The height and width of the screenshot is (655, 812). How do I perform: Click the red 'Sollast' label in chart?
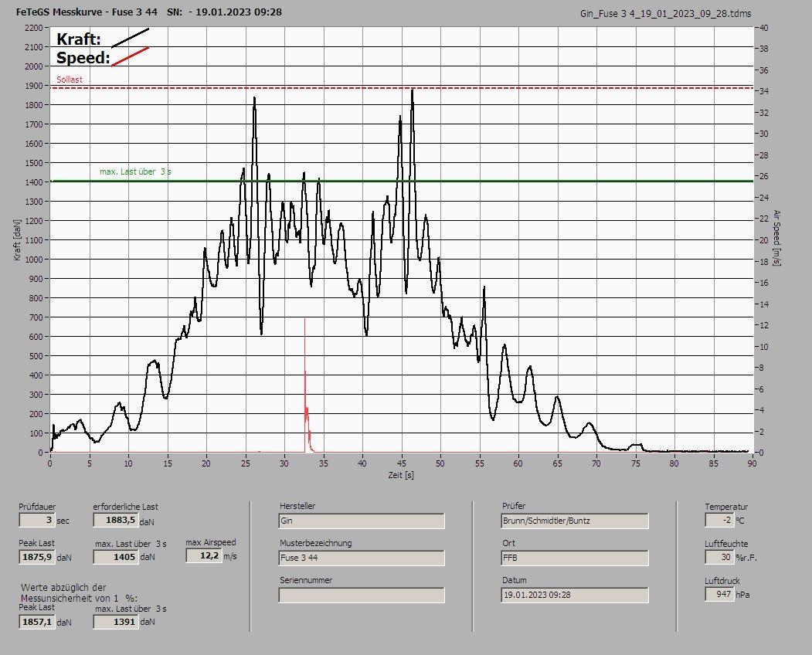[70, 80]
